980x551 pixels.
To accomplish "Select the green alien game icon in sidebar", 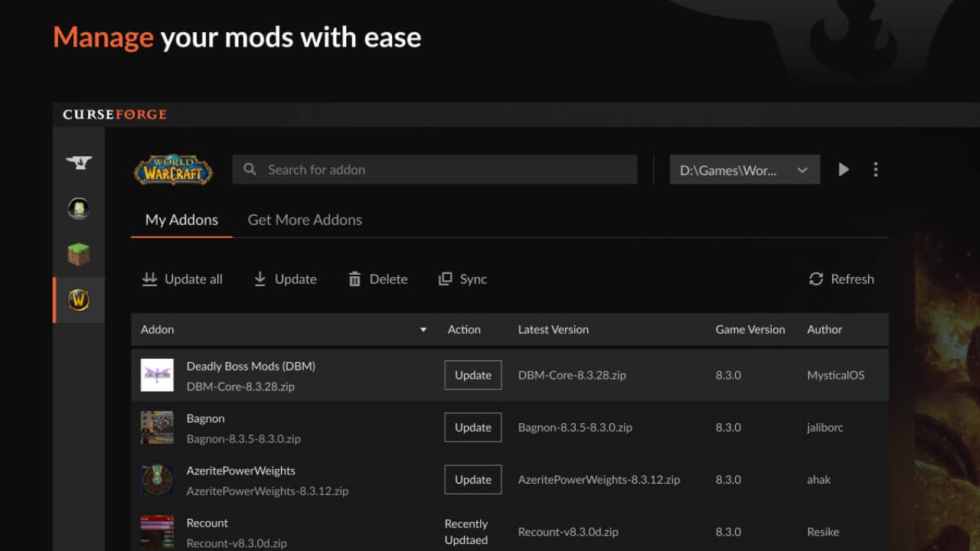I will coord(79,207).
